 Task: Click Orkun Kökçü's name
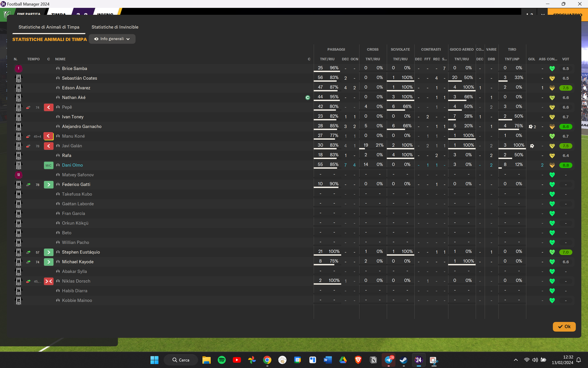[75, 223]
